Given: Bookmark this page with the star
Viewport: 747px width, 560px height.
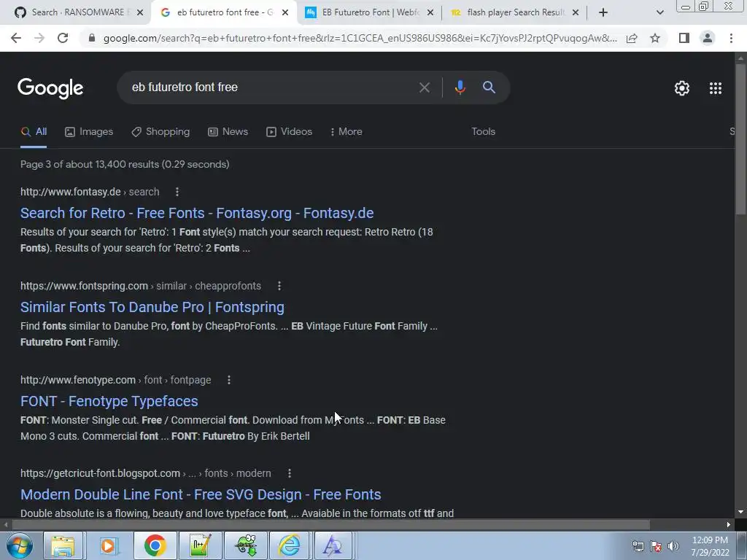Looking at the screenshot, I should [655, 38].
